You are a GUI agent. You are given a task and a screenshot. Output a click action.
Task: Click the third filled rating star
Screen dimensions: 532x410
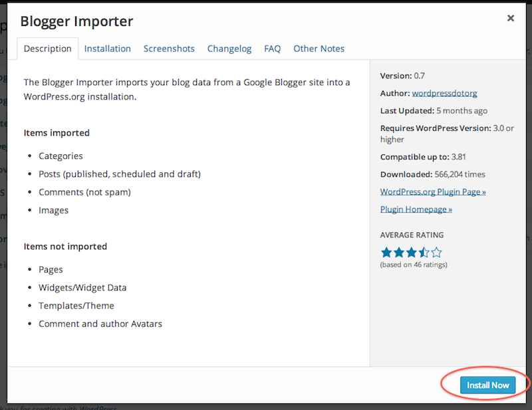411,253
